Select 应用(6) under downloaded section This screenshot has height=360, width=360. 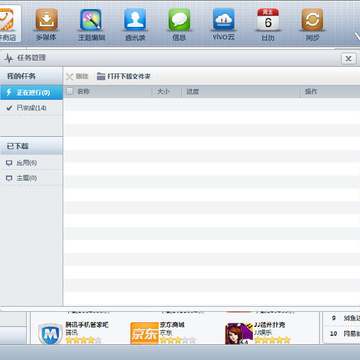31,163
